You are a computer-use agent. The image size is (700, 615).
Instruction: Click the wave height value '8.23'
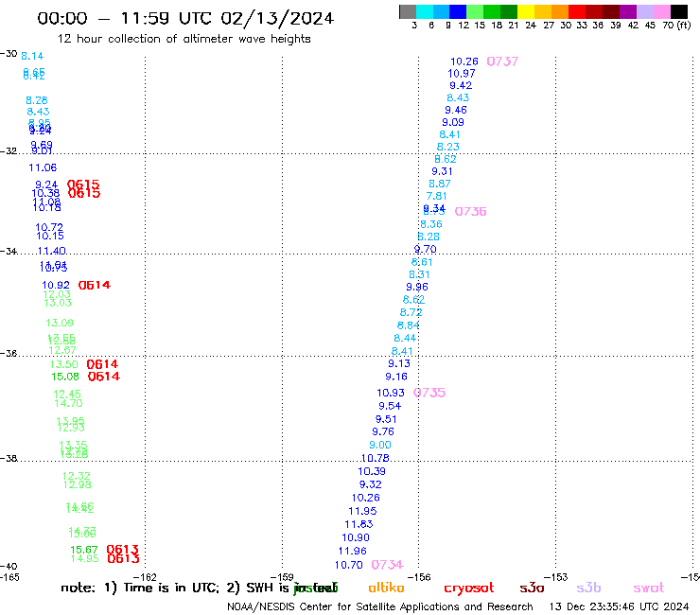pos(448,147)
